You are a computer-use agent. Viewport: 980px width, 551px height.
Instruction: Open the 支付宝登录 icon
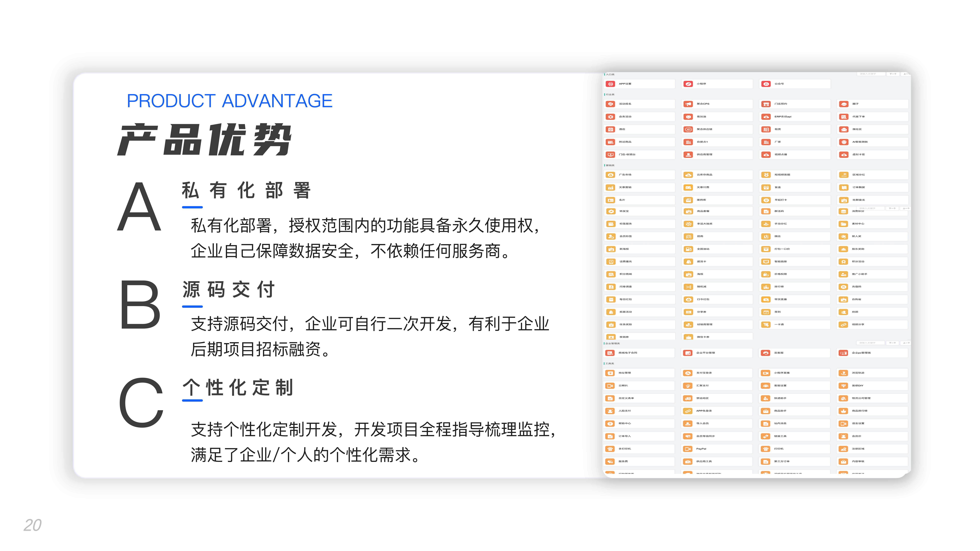[x=688, y=373]
